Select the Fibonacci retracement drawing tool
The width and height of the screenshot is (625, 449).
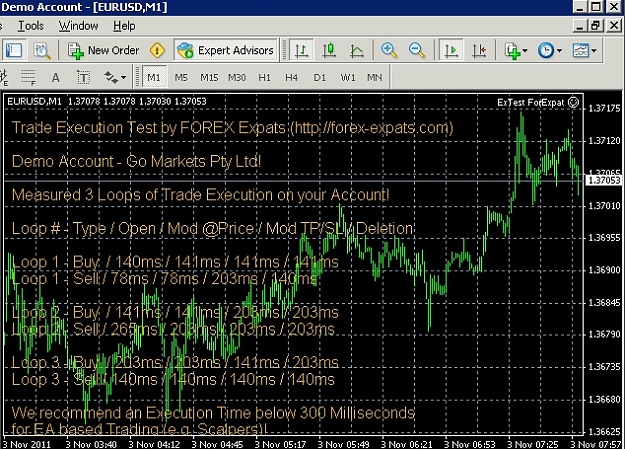tap(28, 77)
